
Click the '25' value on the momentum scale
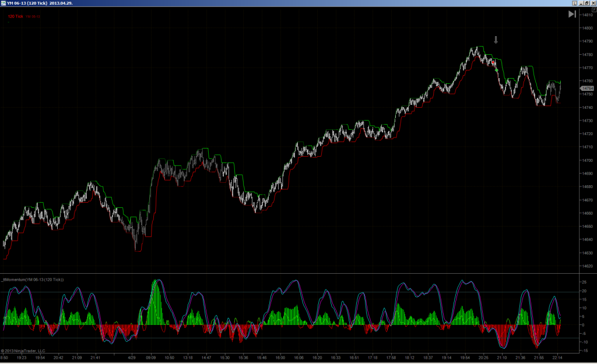click(584, 282)
